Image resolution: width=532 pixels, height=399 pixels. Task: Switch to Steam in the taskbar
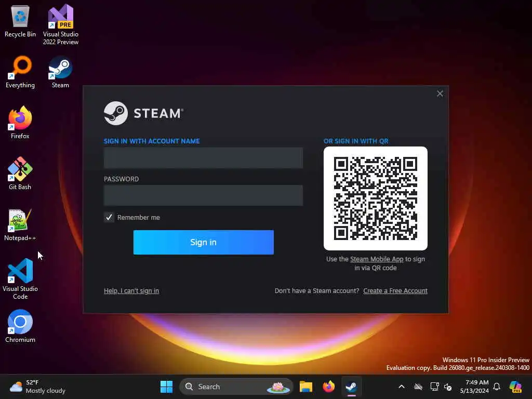coord(352,387)
